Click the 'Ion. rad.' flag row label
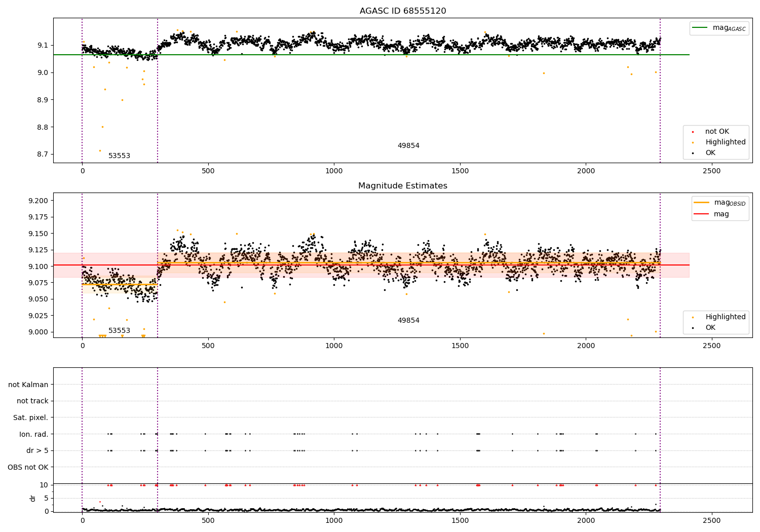 34,434
